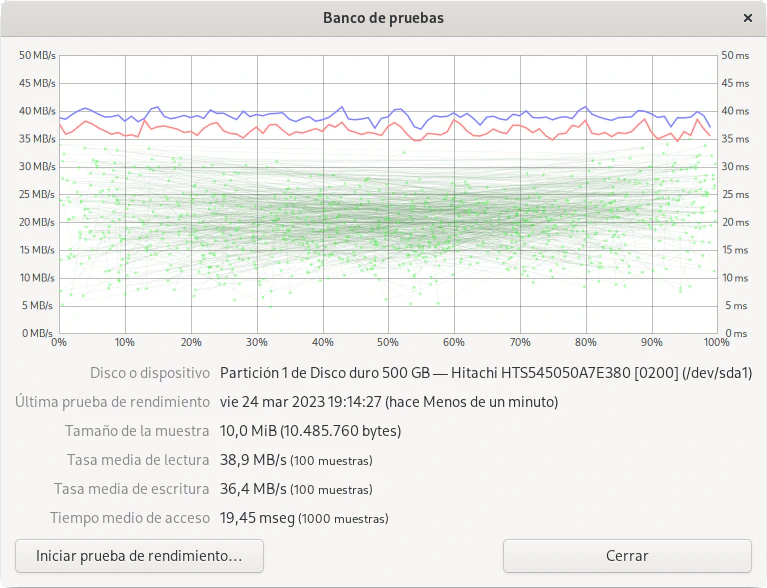The image size is (767, 588).
Task: Click the 0% mark on horizontal axis
Action: [59, 343]
